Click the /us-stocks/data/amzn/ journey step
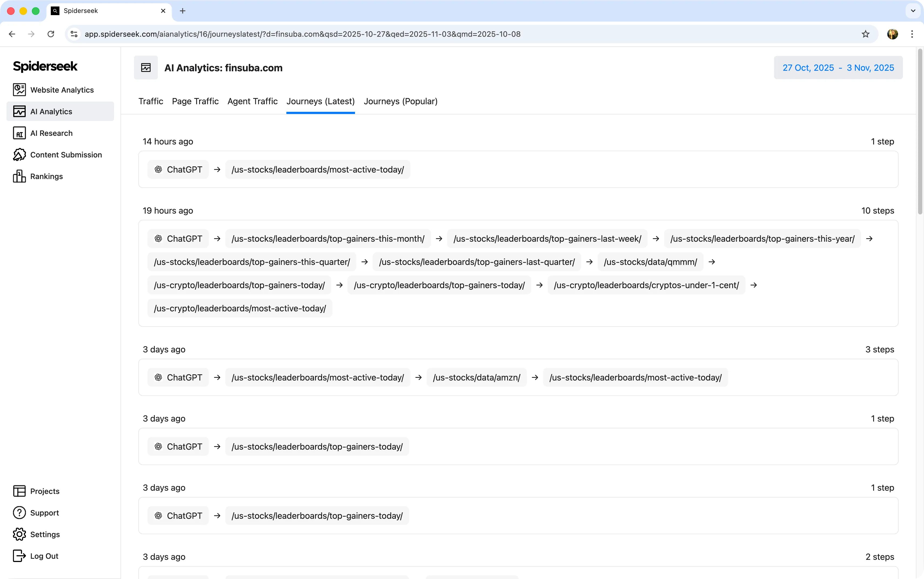This screenshot has width=924, height=579. pyautogui.click(x=476, y=378)
